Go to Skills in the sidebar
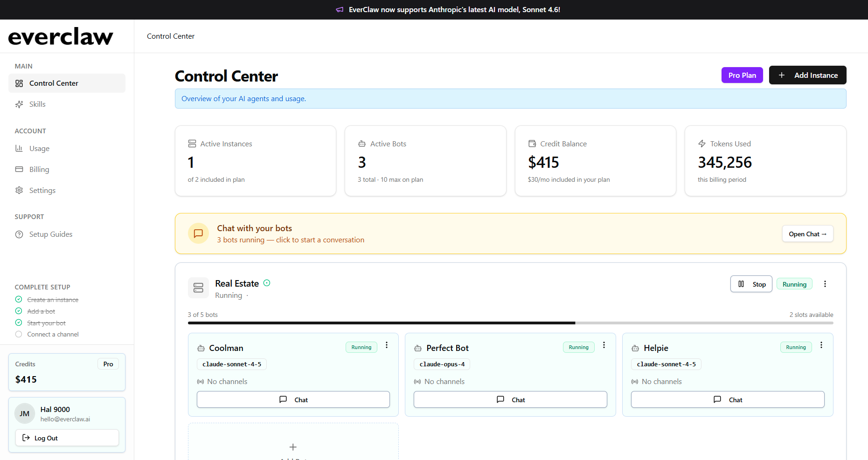 (x=37, y=104)
